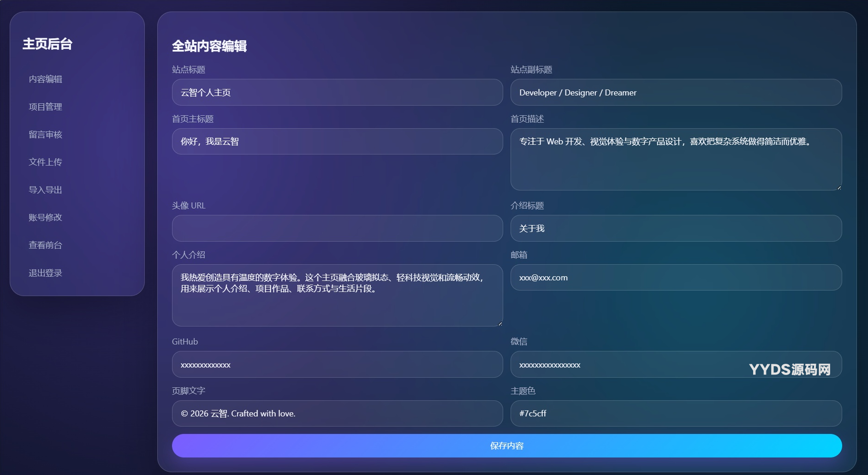Click the resize handle of 个人介绍 textarea
The height and width of the screenshot is (475, 868).
500,323
